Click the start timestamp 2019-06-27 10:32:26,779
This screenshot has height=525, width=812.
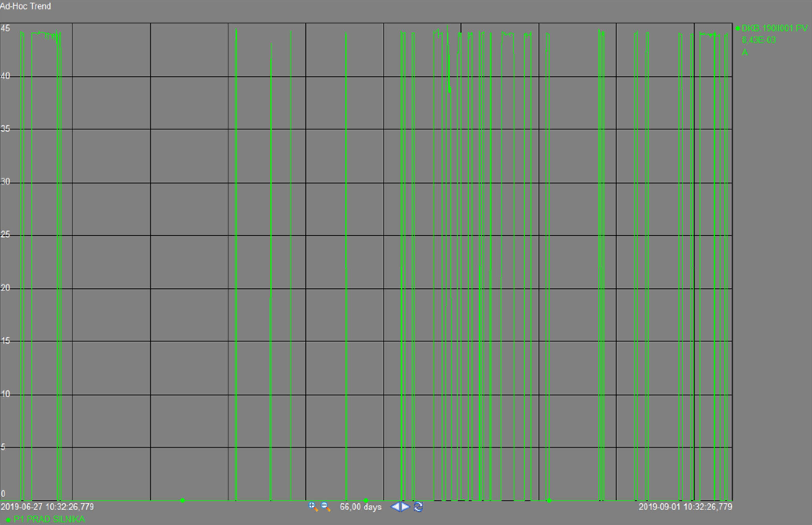47,507
